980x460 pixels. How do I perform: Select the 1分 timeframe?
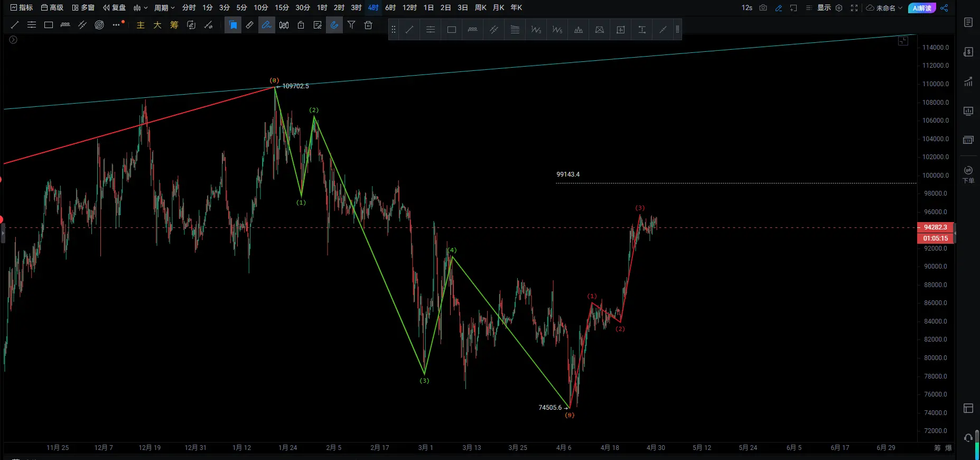pos(208,7)
